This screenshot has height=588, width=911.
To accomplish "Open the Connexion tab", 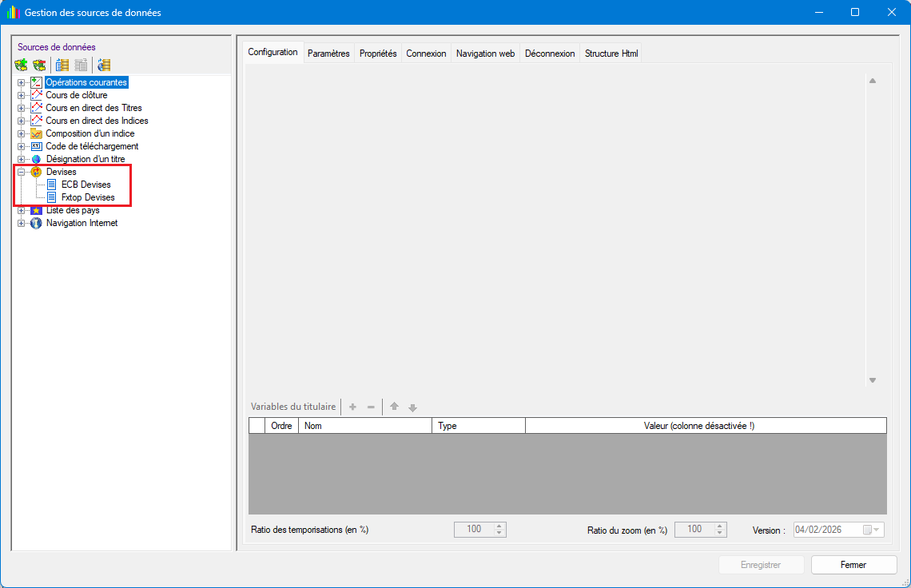I will tap(426, 54).
